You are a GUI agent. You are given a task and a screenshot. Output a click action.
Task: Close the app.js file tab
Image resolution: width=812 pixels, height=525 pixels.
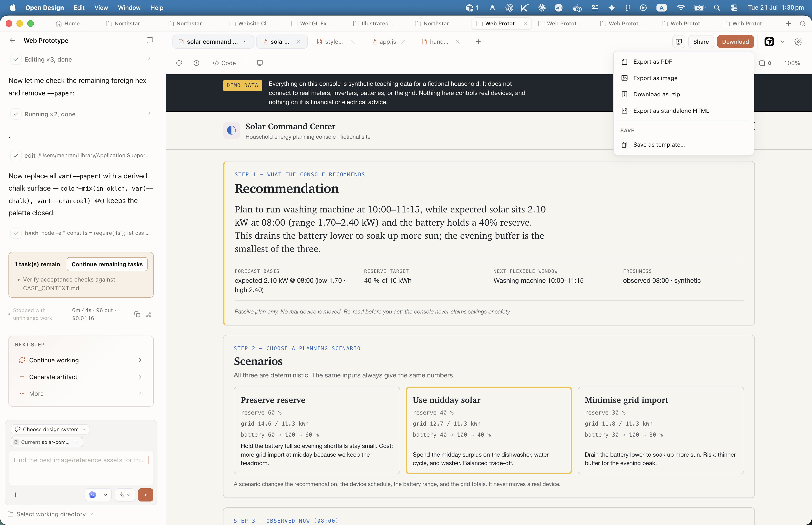403,42
